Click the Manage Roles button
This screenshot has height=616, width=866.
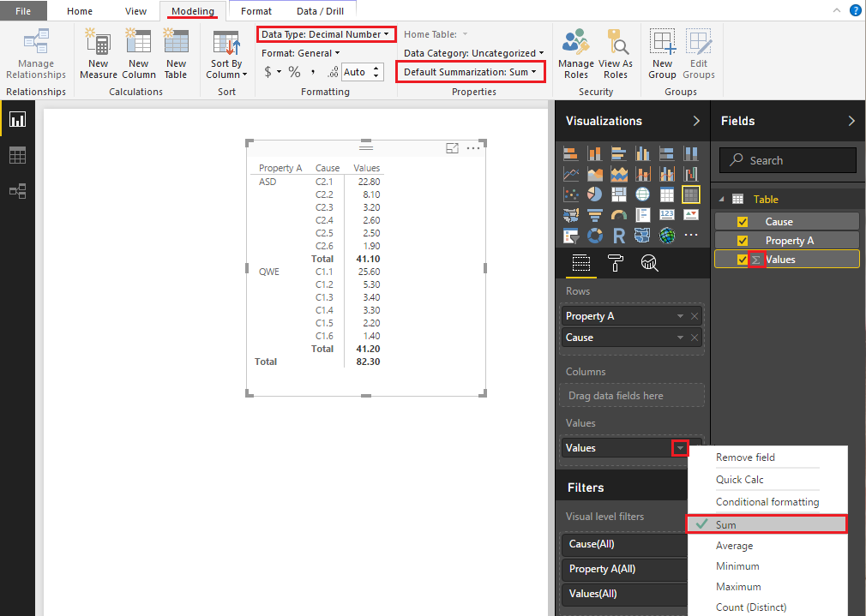click(x=576, y=54)
